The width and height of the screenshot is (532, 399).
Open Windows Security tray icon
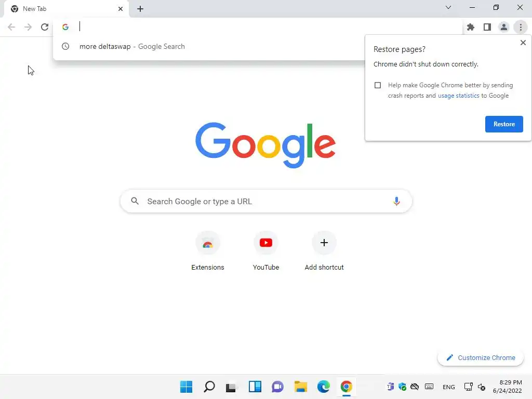pyautogui.click(x=403, y=387)
